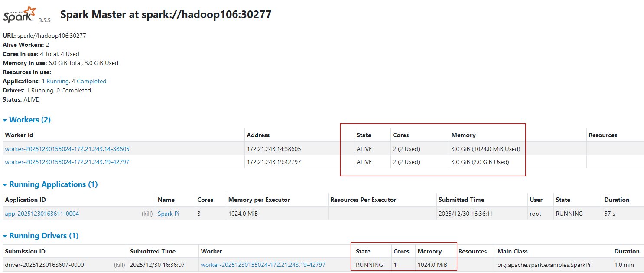Select the URL spark://hadoop106:30277 line
Screen dimensions: 644x273
pos(44,36)
